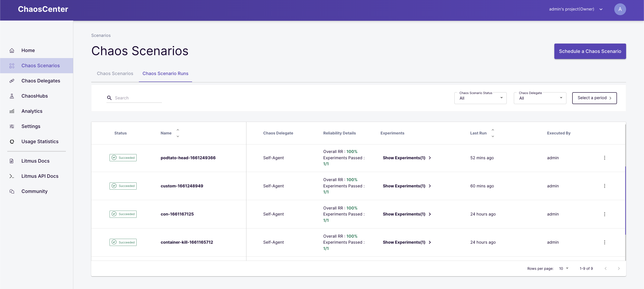Click scenario name con-1661167125
Viewport: 644px width, 289px height.
(177, 214)
